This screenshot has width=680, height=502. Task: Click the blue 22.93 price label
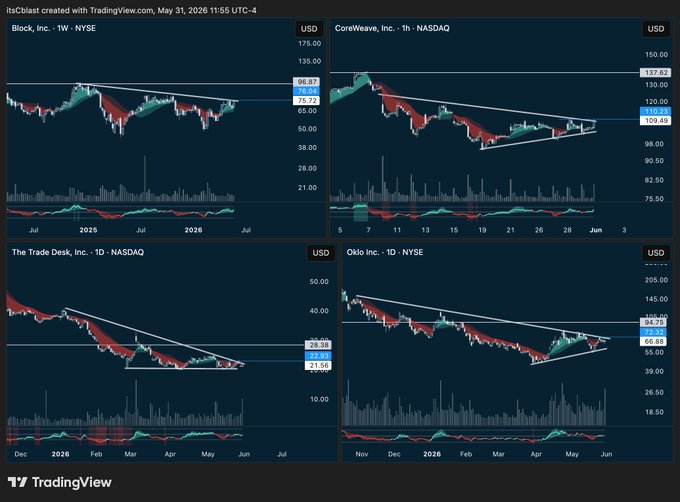(x=318, y=356)
